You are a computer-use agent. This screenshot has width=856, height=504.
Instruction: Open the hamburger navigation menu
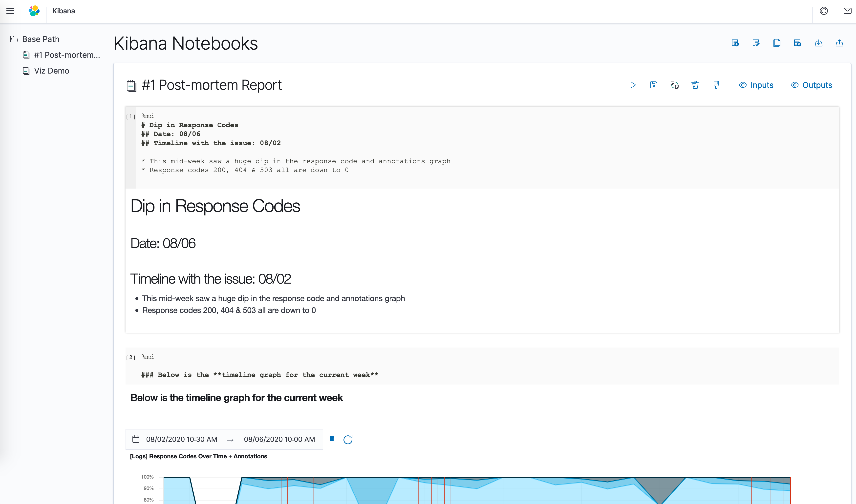11,11
